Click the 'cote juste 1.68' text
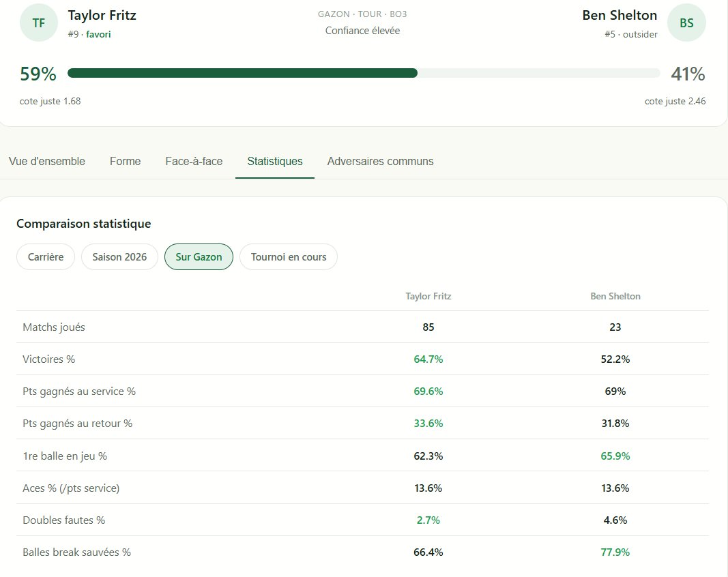Viewport: 728px width, 577px height. tap(50, 101)
